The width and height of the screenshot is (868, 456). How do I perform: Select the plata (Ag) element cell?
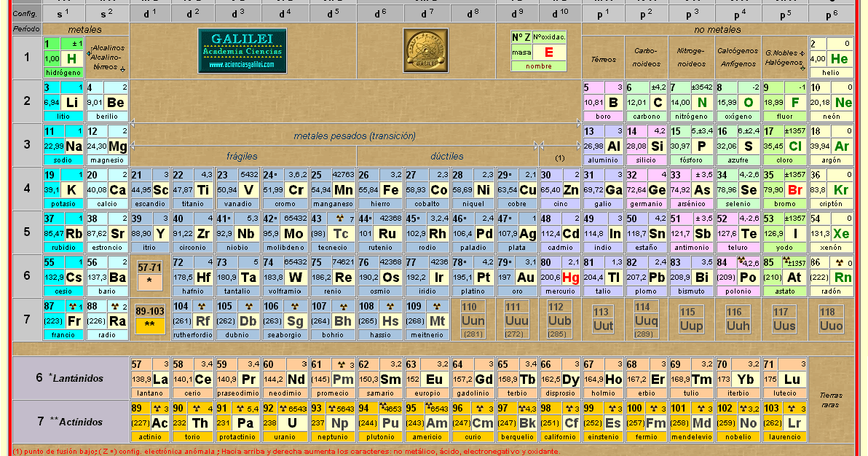coord(516,232)
